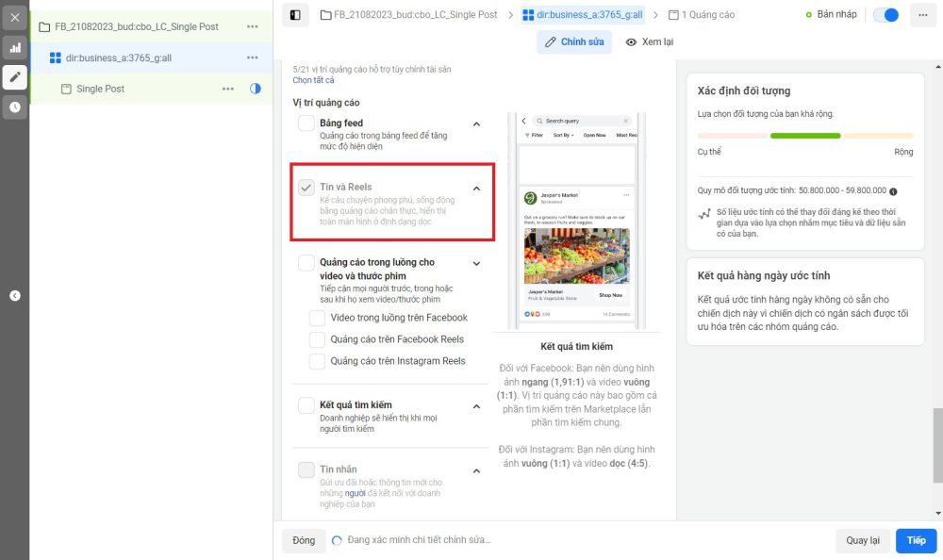Toggle the side panel layout icon

[x=295, y=15]
